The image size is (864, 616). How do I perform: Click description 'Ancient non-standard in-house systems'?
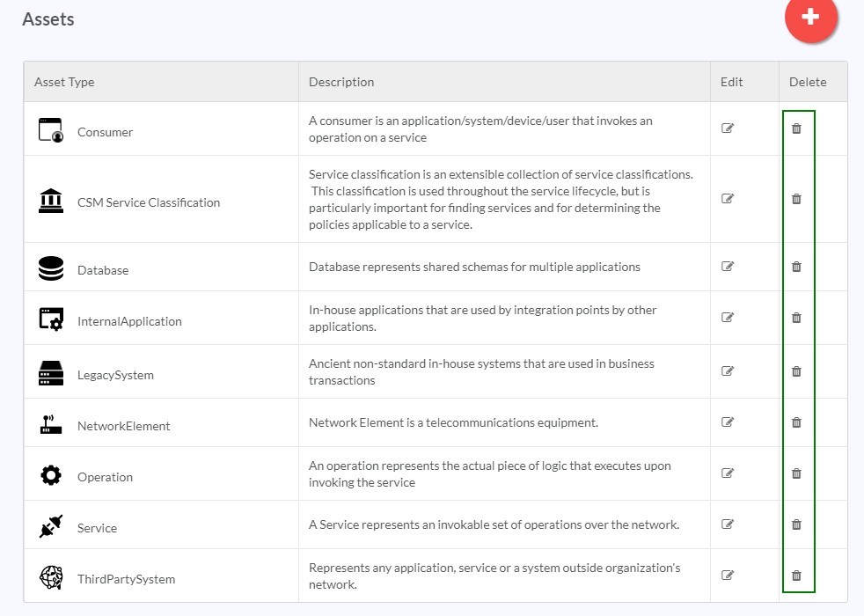click(x=481, y=372)
